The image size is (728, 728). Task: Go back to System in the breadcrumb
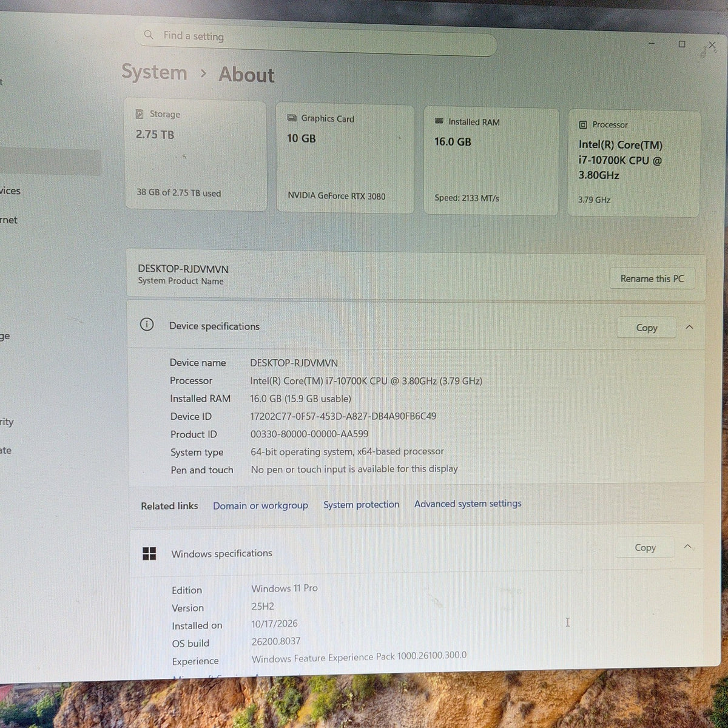154,72
